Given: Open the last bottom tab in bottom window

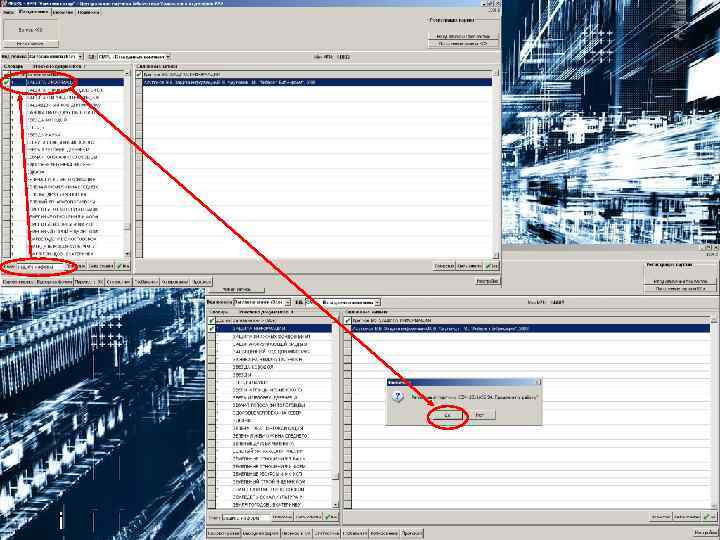Looking at the screenshot, I should (412, 534).
